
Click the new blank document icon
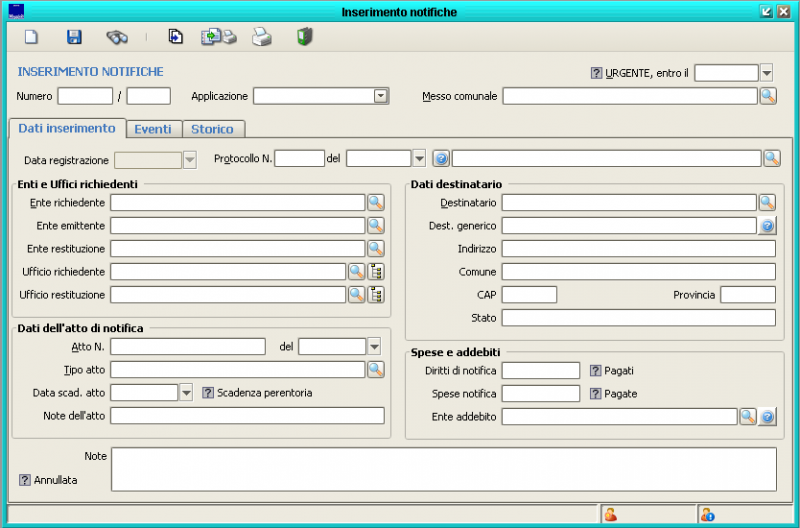[x=31, y=37]
